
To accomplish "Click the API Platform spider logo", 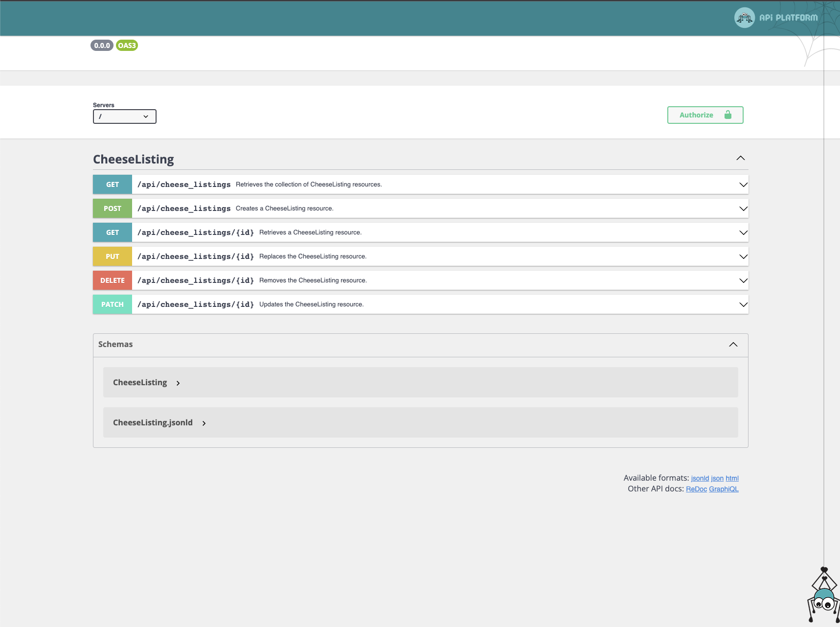I will click(x=744, y=18).
